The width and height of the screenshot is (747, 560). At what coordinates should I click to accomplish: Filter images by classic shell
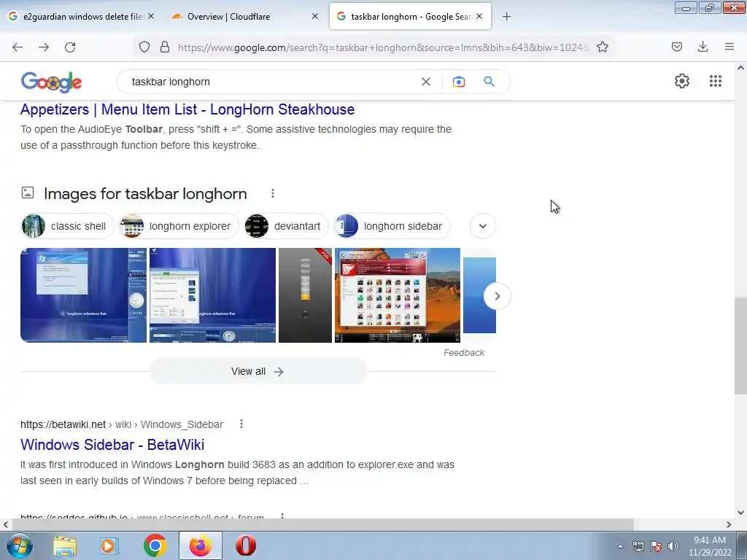[67, 226]
